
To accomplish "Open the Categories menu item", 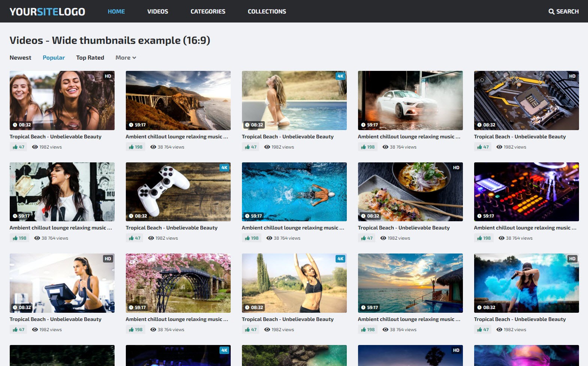I will 208,12.
